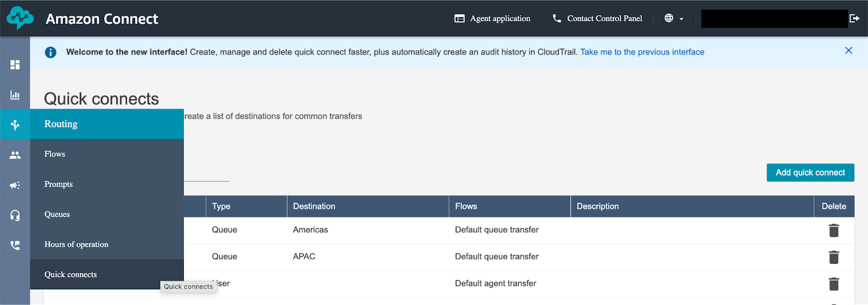Open the analytics bar chart sidebar icon
Viewport: 868px width, 305px height.
coord(15,95)
